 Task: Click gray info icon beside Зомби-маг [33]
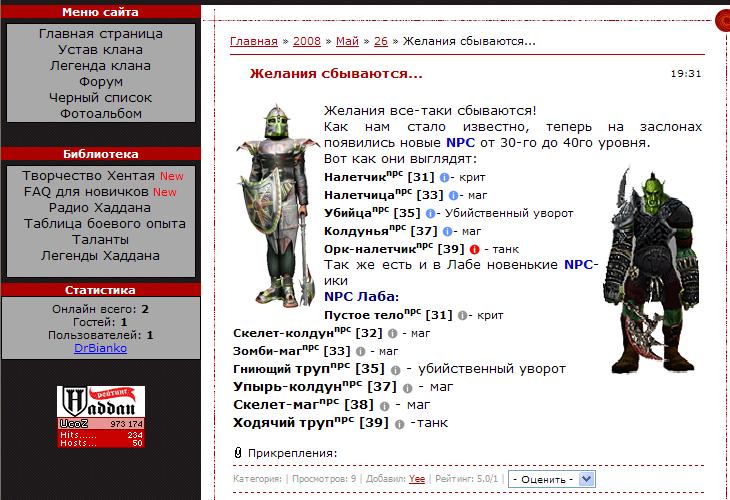[360, 351]
